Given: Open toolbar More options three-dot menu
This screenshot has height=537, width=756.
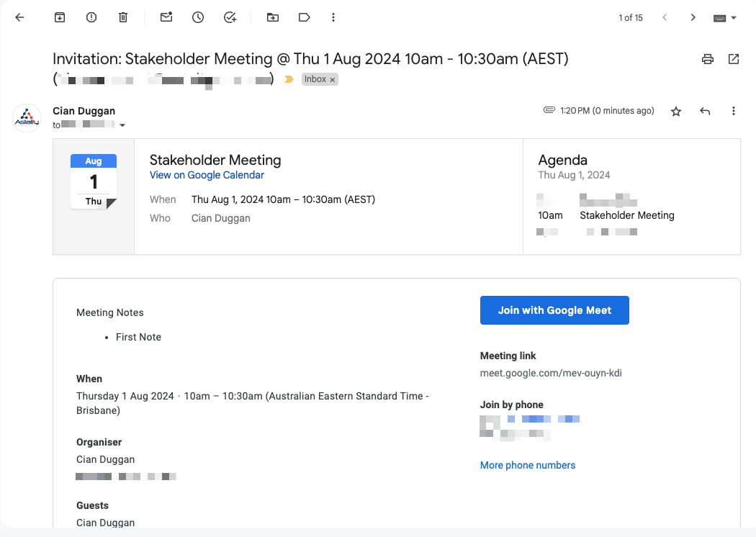Looking at the screenshot, I should click(x=333, y=17).
